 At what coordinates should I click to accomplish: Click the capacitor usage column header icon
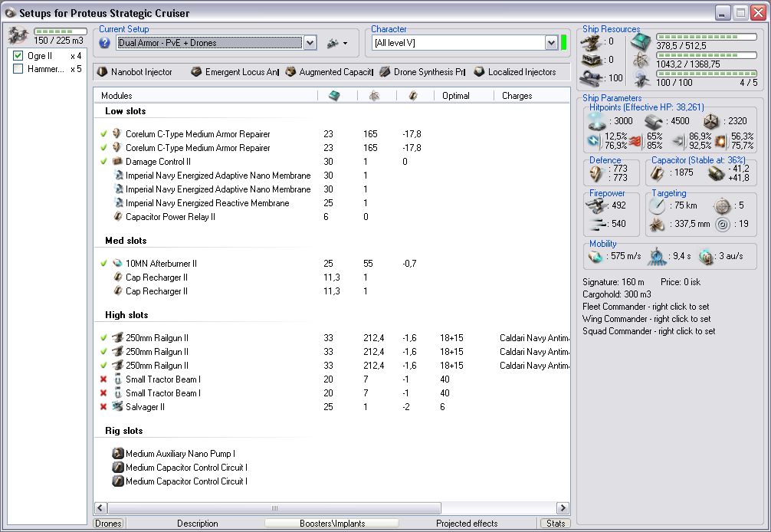[x=413, y=95]
